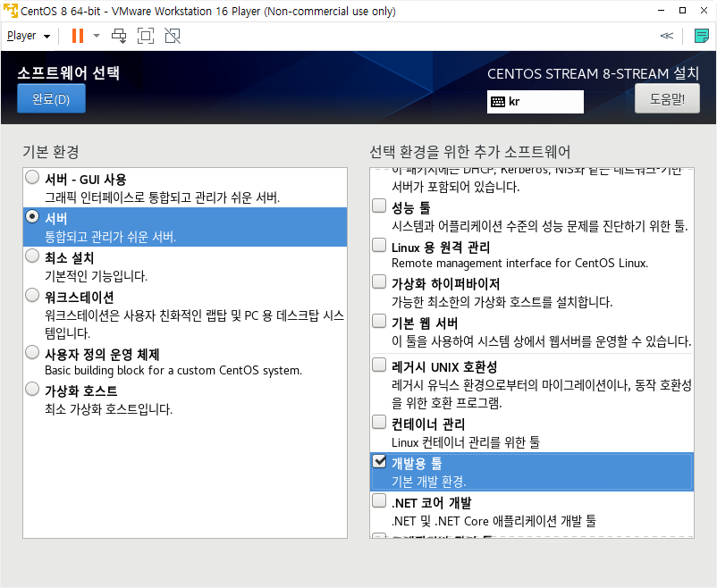Image resolution: width=717 pixels, height=588 pixels.
Task: Select the 서버 base environment radio button
Action: click(32, 216)
